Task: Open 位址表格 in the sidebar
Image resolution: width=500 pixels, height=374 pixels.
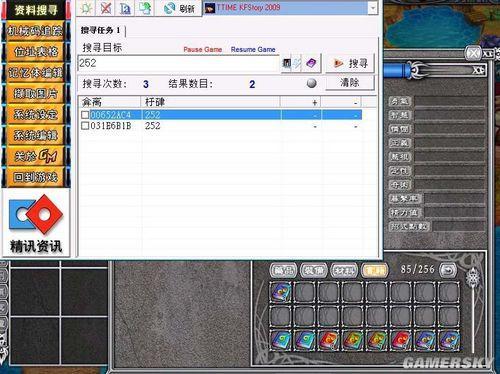Action: [x=35, y=52]
